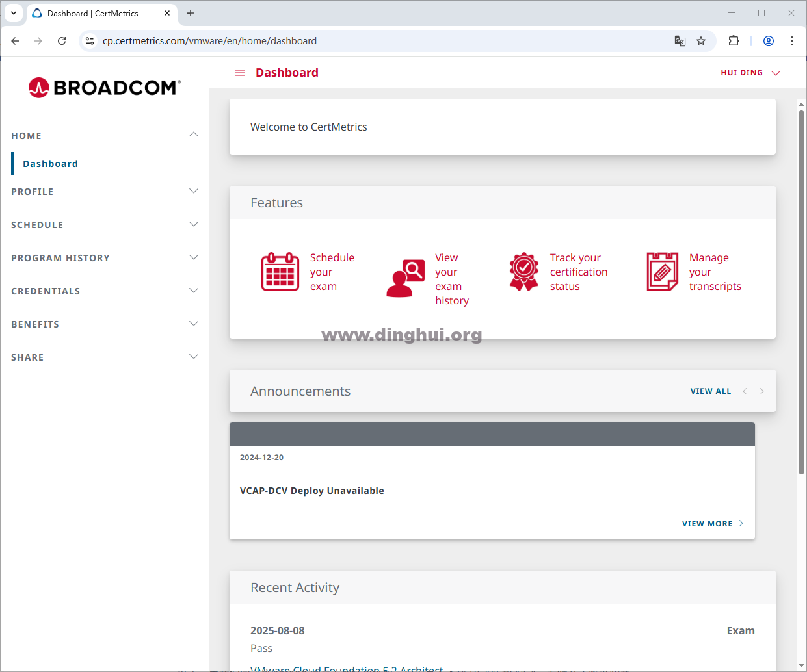Click the VCAP-DCV Deploy Unavailable announcement title
This screenshot has height=672, width=807.
point(312,491)
